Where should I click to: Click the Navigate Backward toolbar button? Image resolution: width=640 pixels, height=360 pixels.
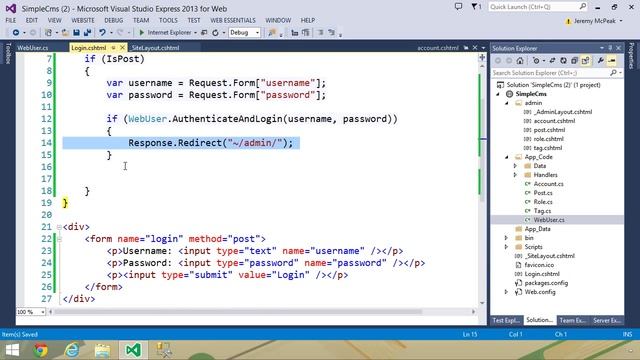pos(16,32)
